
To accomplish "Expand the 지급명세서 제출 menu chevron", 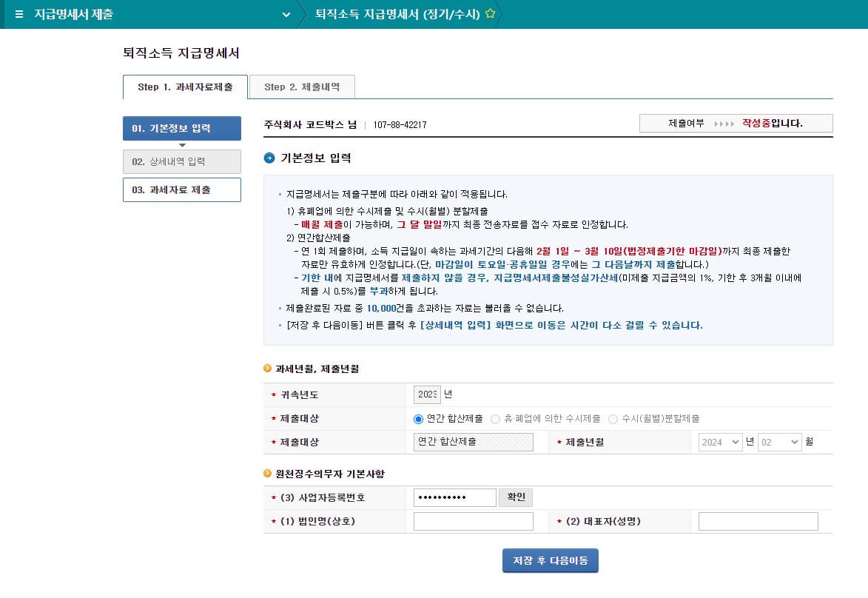I will (286, 15).
